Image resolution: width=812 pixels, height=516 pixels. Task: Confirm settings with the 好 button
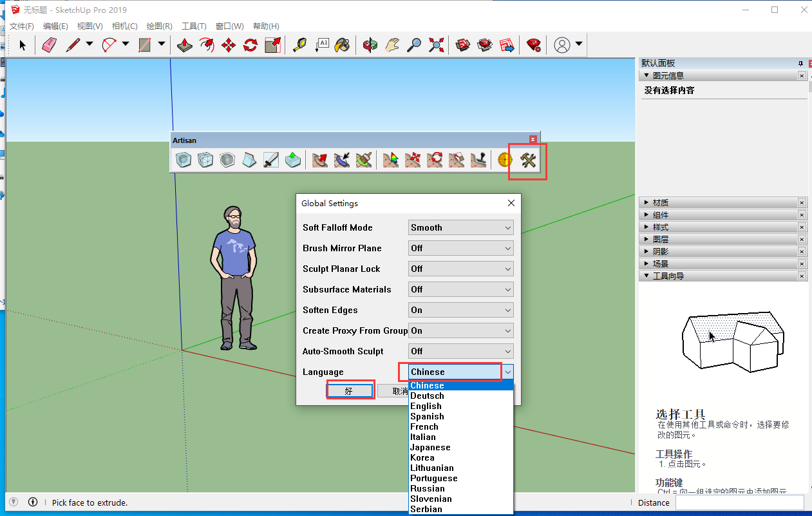350,391
